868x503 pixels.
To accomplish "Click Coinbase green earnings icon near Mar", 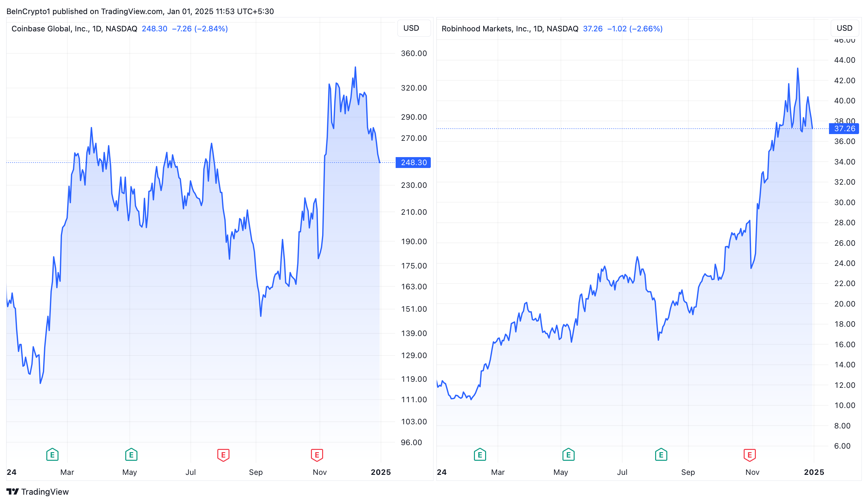I will click(x=52, y=455).
